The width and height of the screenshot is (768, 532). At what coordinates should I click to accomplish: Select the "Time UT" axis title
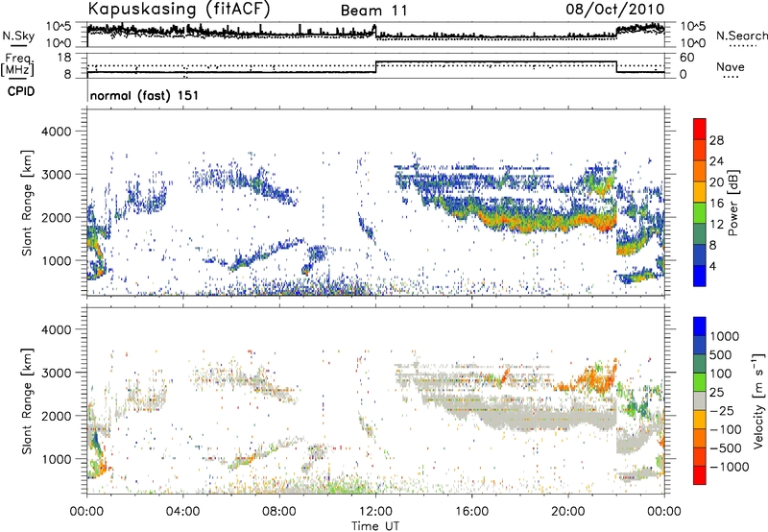tap(375, 526)
